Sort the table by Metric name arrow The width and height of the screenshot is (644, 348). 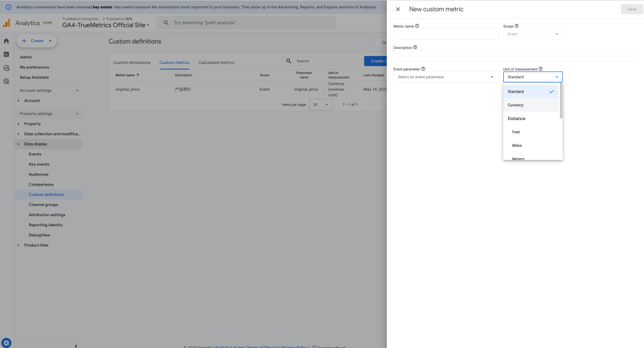pos(138,75)
